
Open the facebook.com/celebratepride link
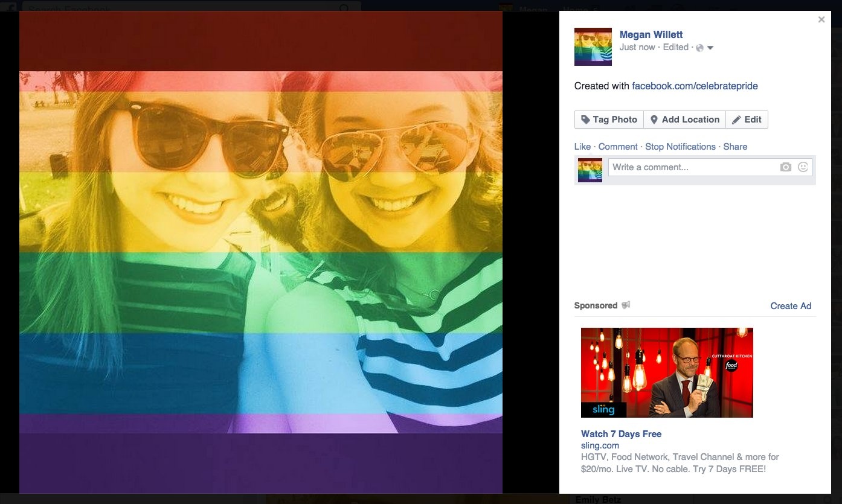pos(695,86)
